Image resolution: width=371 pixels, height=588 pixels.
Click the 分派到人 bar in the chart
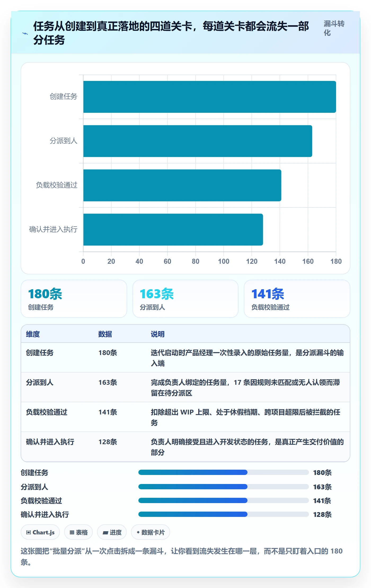point(198,141)
